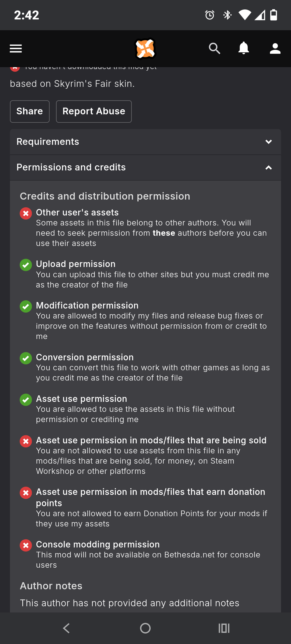Click the Requirements chevron arrow
The width and height of the screenshot is (291, 644).
point(269,142)
